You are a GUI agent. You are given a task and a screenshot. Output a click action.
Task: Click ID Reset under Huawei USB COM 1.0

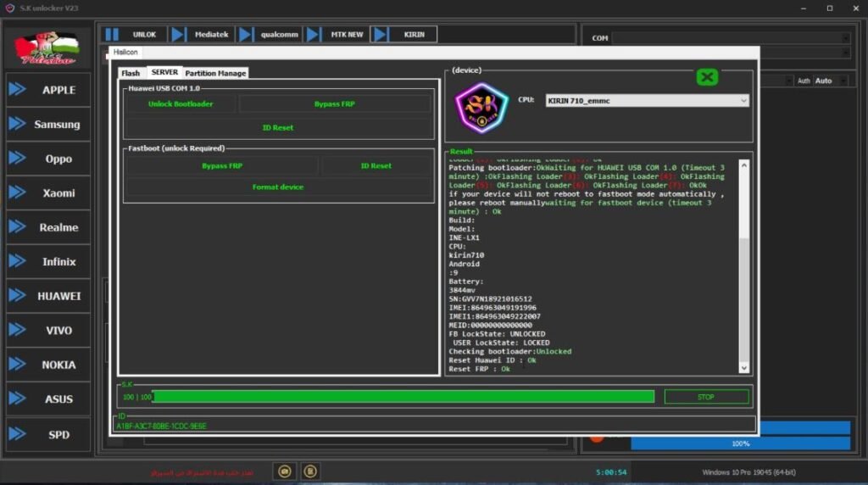(x=278, y=128)
